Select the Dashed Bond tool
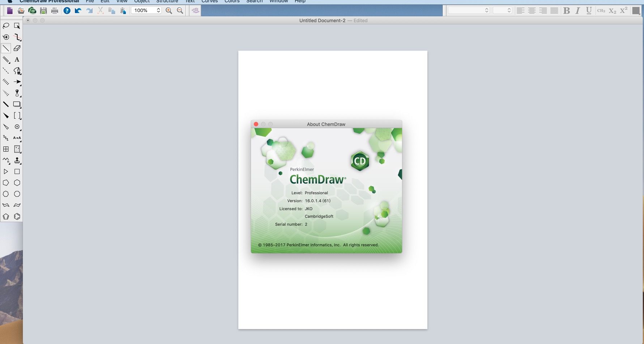 click(6, 71)
